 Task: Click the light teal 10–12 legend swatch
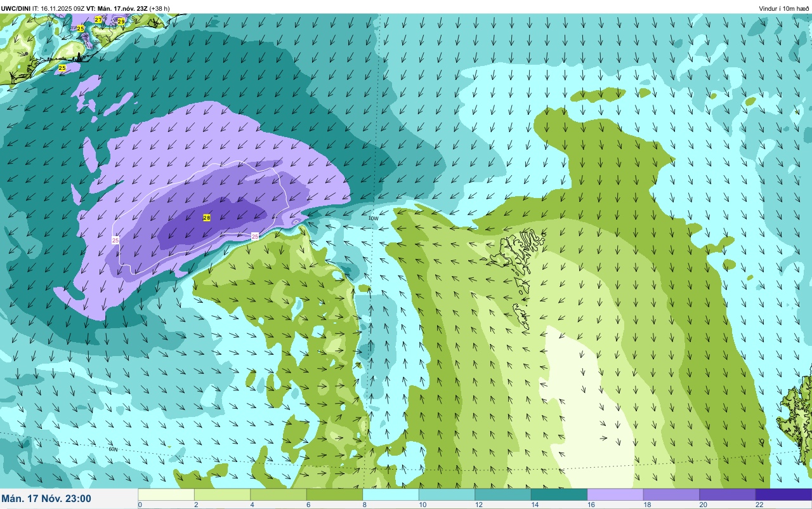click(x=447, y=494)
